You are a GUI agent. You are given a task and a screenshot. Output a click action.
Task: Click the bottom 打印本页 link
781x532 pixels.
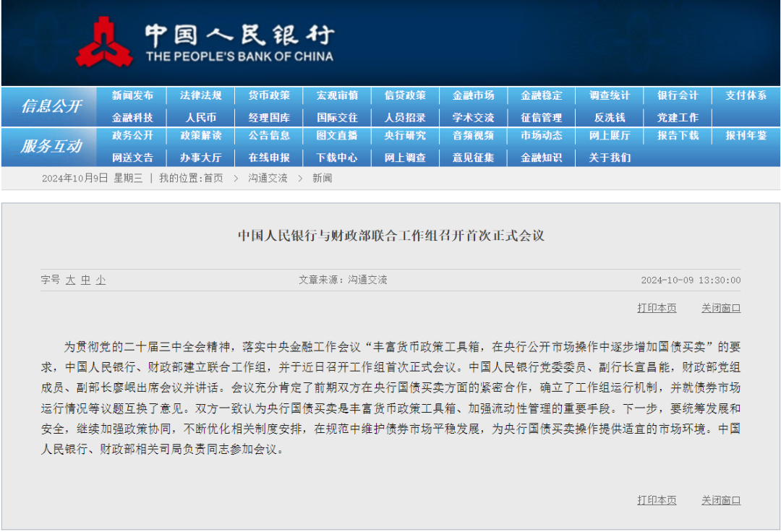coord(657,500)
